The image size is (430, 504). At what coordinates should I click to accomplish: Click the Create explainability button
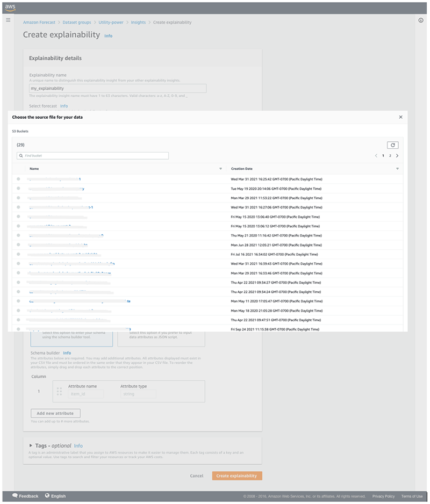point(237,476)
